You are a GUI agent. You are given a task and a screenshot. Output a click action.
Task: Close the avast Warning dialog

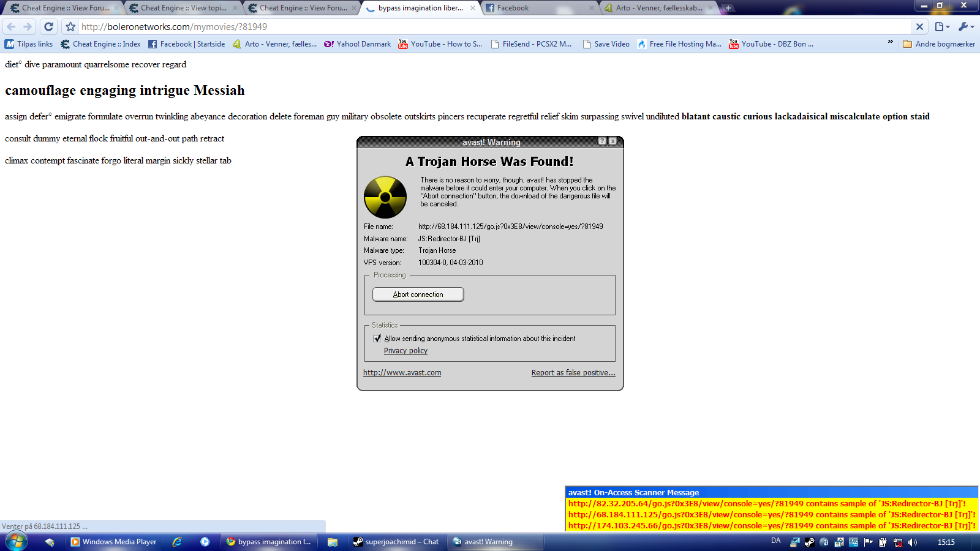pyautogui.click(x=612, y=141)
